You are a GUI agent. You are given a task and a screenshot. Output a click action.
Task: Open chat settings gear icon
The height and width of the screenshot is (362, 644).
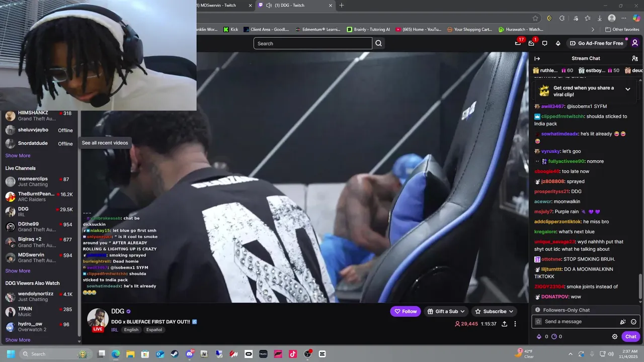point(615,336)
